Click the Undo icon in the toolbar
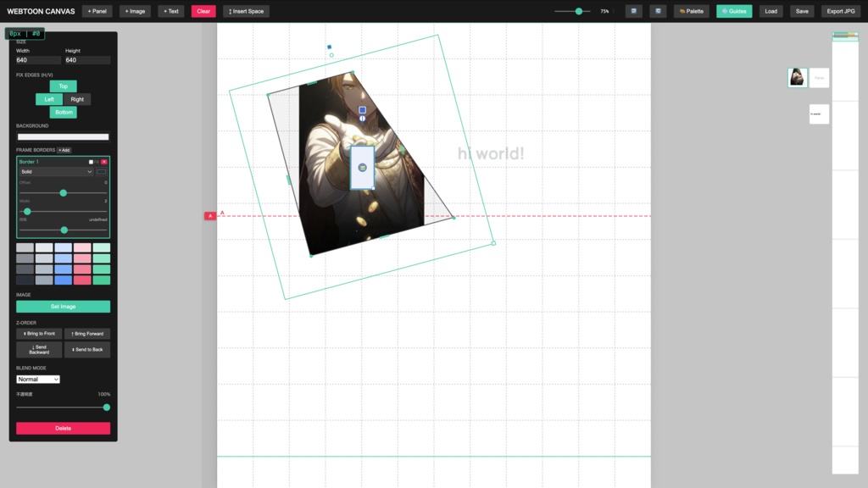The width and height of the screenshot is (868, 488). pos(634,10)
